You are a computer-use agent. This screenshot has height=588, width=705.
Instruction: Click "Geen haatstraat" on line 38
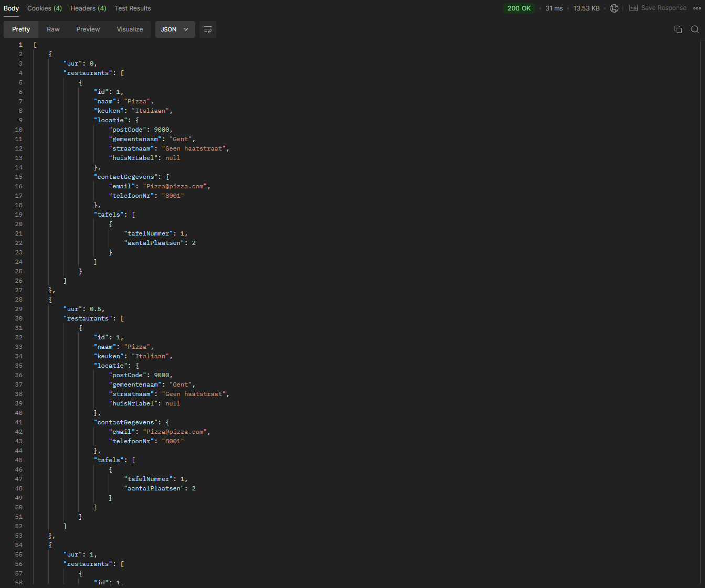tap(194, 394)
